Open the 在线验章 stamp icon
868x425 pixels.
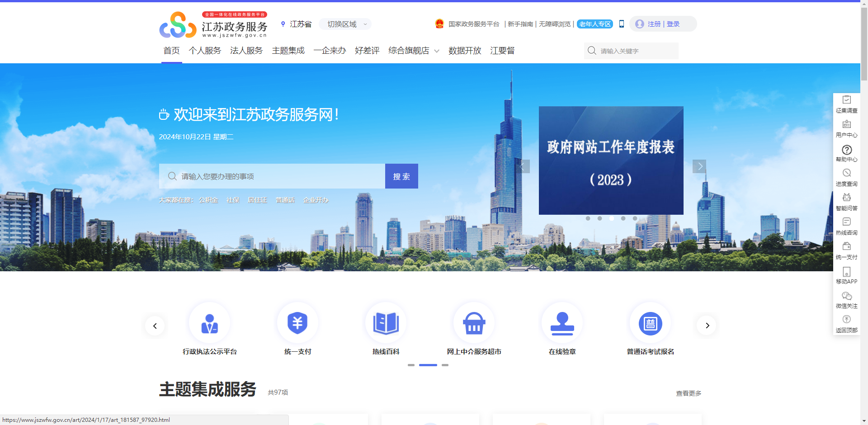pyautogui.click(x=562, y=324)
